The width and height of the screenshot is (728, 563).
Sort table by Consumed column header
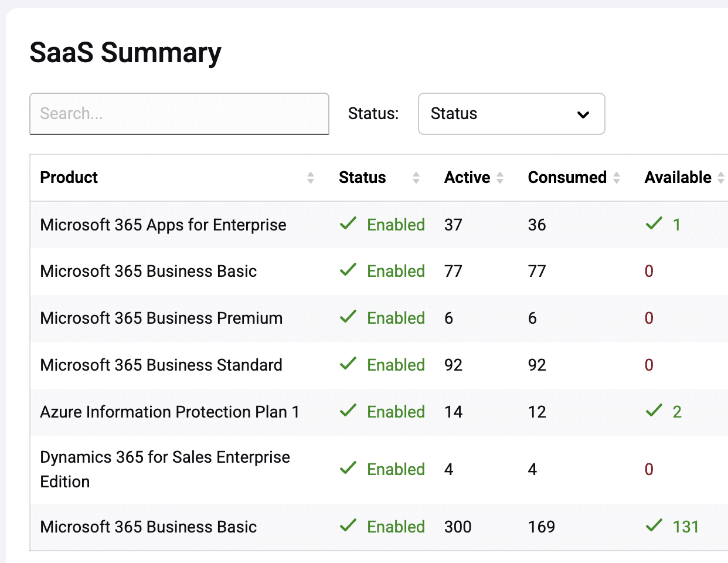click(567, 178)
